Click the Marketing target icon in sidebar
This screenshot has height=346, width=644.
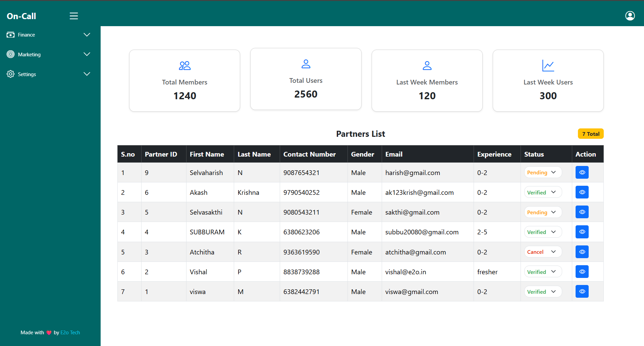tap(11, 54)
